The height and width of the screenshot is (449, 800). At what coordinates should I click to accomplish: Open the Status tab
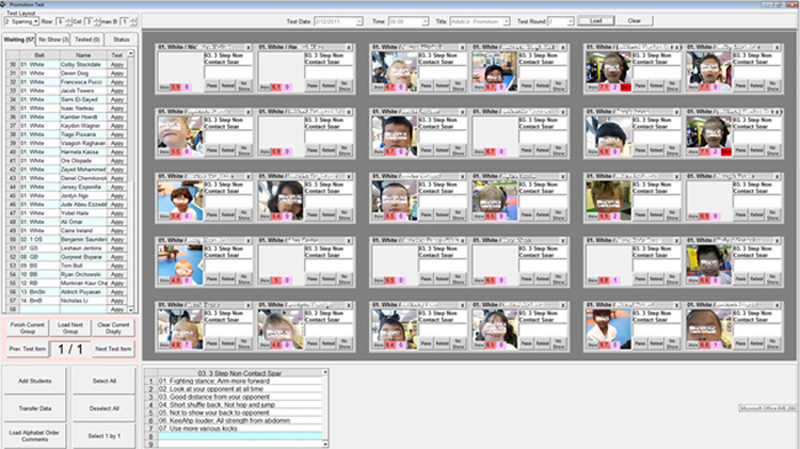coord(121,37)
